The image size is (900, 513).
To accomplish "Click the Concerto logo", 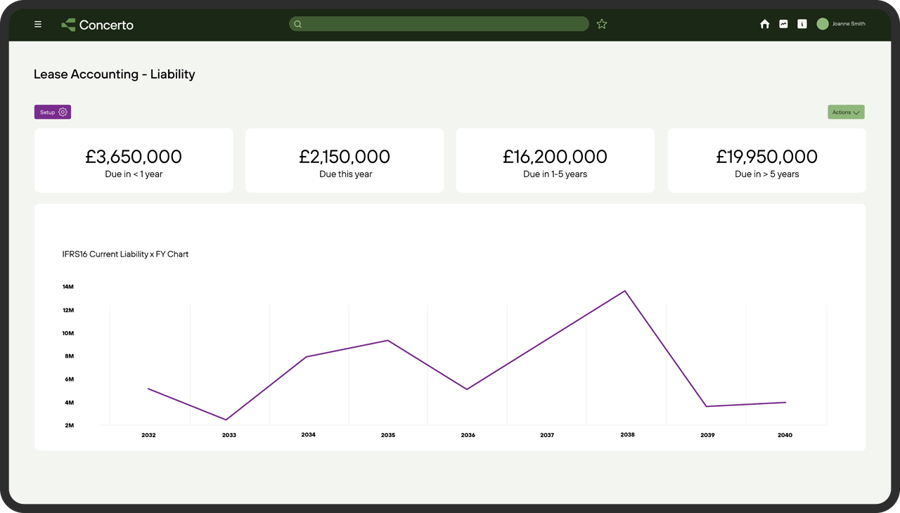I will [98, 25].
